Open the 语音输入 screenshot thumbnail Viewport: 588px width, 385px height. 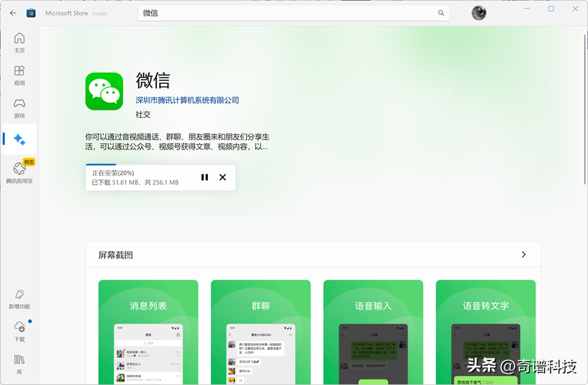tap(373, 332)
